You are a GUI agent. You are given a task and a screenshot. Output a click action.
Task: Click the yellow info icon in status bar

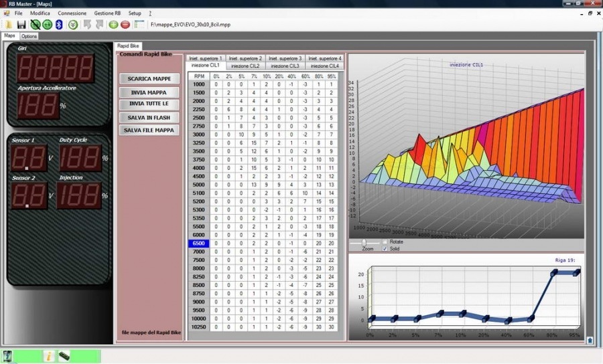pos(49,356)
